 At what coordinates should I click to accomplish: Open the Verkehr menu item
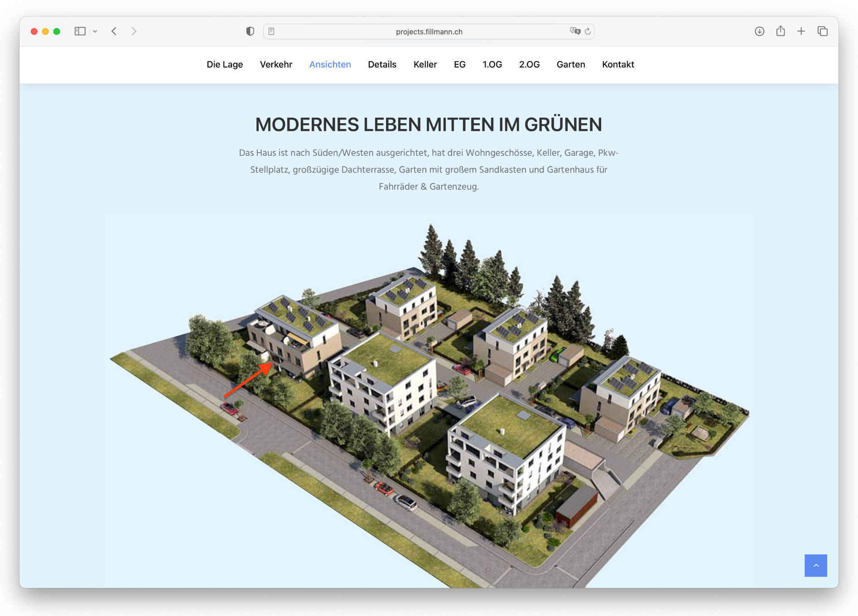pos(276,64)
